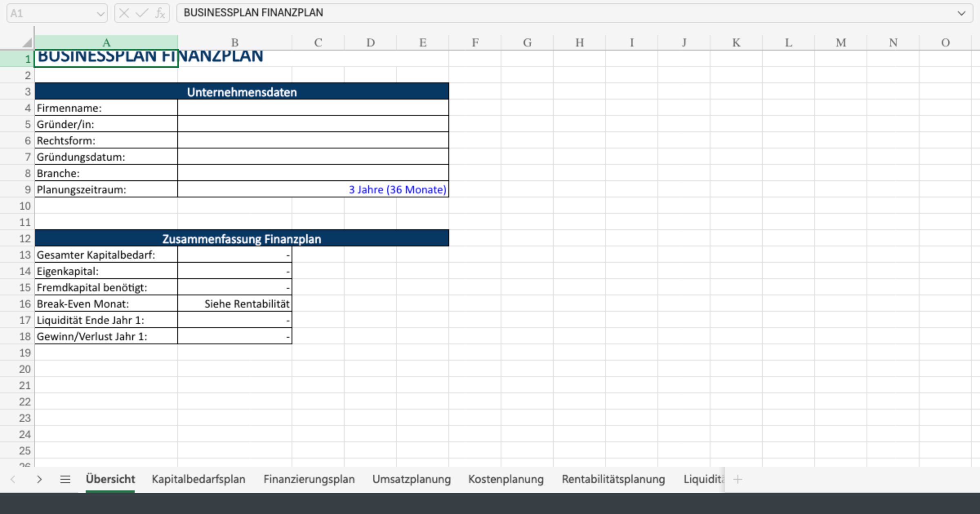Click the Branche value cell

[313, 173]
